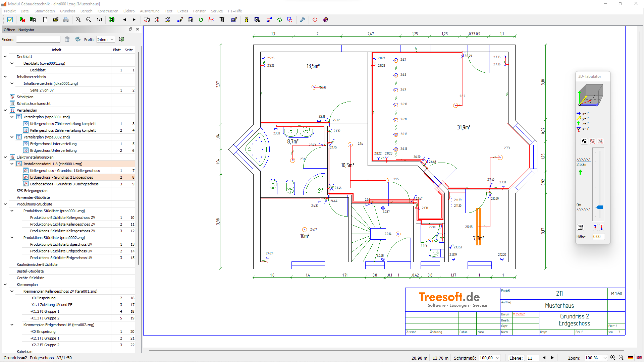
Task: Toggle the checkmark icon at toolbar start
Action: 10,20
